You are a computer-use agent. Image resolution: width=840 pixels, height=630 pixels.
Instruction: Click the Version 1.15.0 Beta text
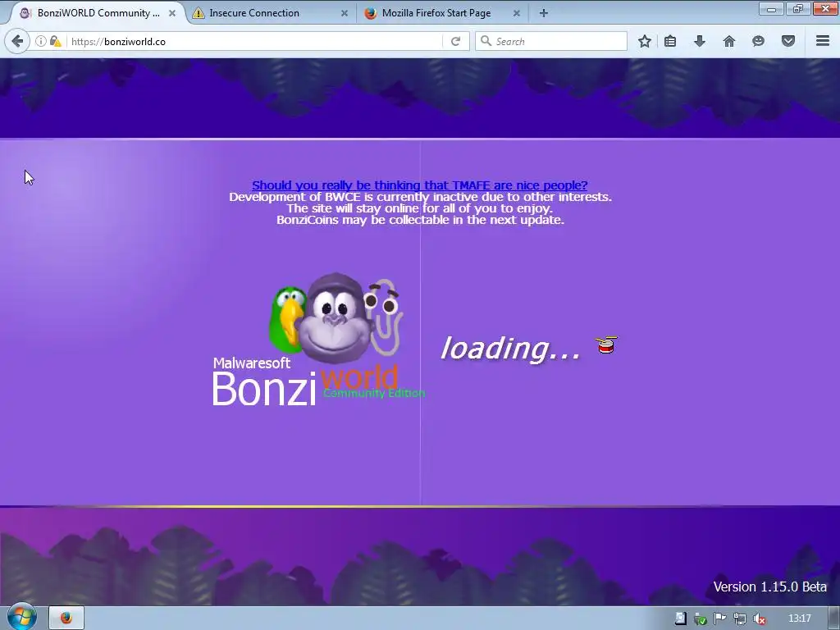click(769, 587)
